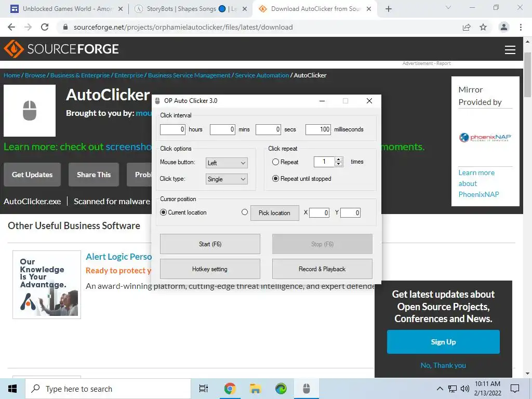
Task: Open the SourceForge hamburger menu icon
Action: pyautogui.click(x=510, y=50)
